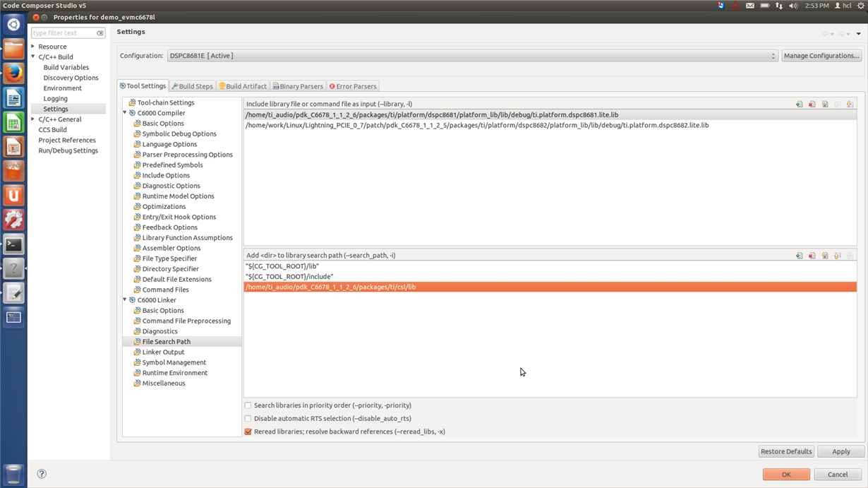Open Ubuntu Software Center from launcher

pos(13,172)
